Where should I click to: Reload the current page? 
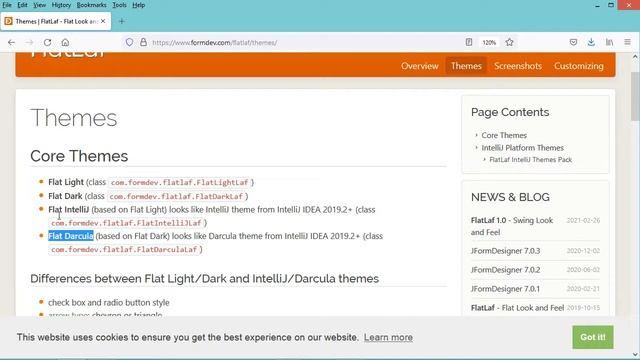[47, 42]
